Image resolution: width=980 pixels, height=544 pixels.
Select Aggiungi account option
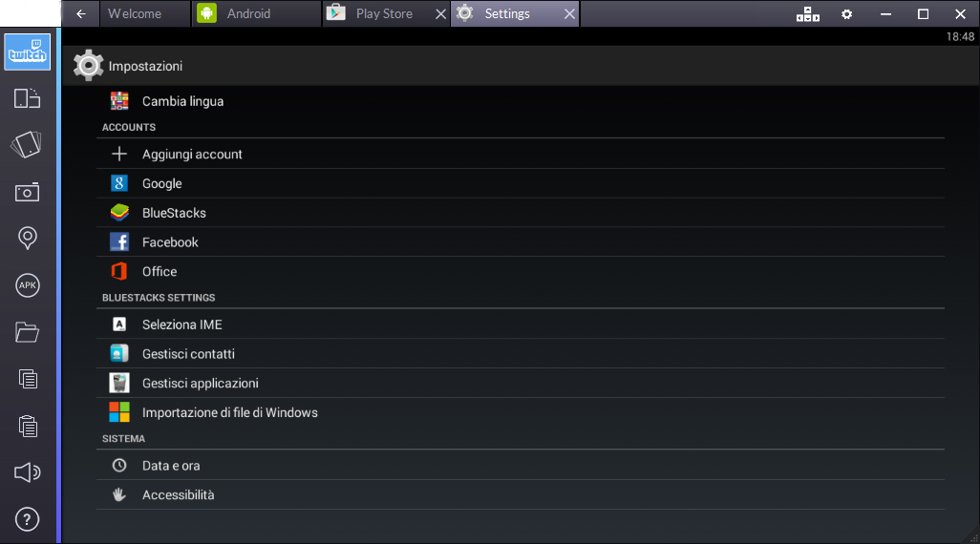pos(192,155)
